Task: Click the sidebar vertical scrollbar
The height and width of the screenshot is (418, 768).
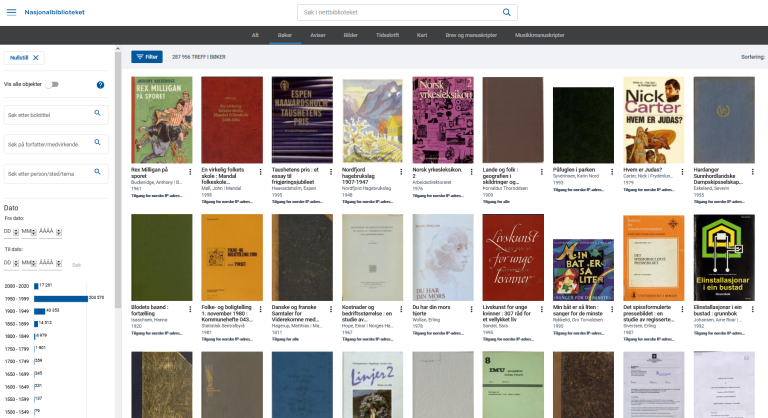Action: (118, 180)
